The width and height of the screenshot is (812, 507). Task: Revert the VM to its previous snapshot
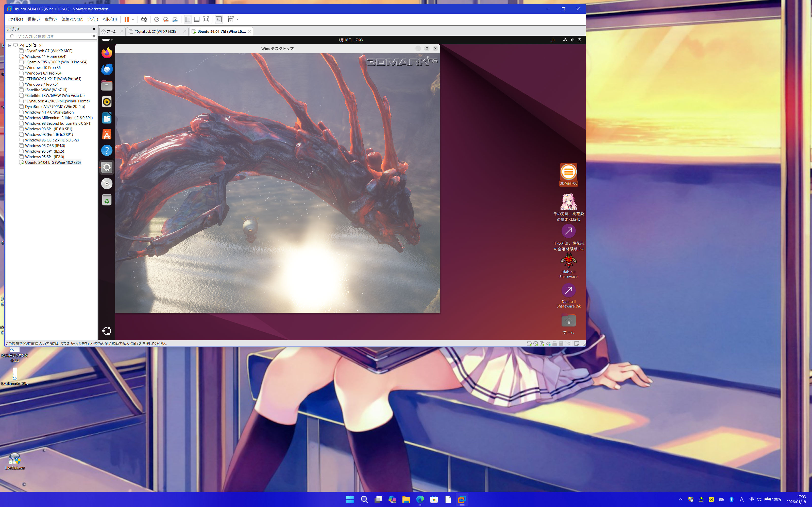[x=166, y=20]
